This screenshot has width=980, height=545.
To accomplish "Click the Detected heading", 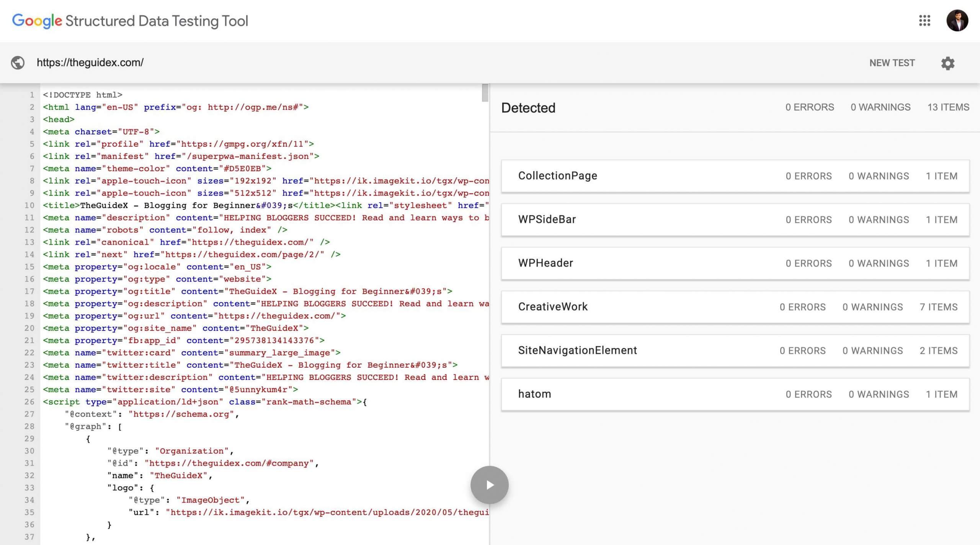I will [x=528, y=108].
